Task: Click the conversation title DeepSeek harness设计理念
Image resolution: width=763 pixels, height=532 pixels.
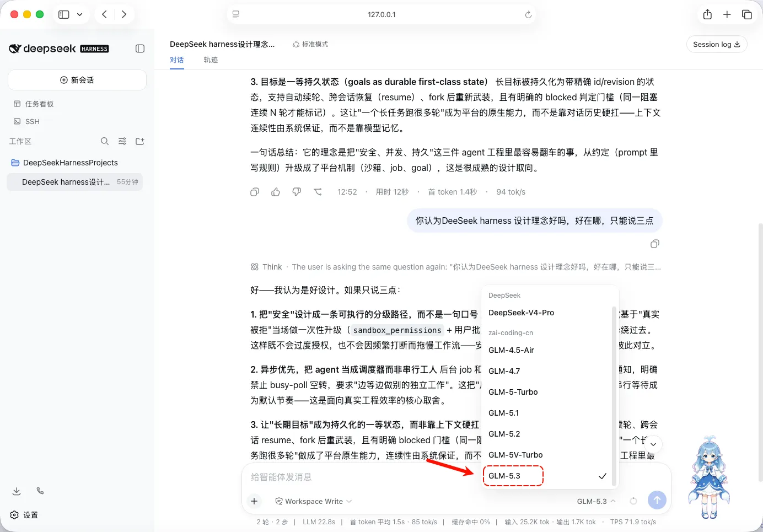Action: pos(222,44)
